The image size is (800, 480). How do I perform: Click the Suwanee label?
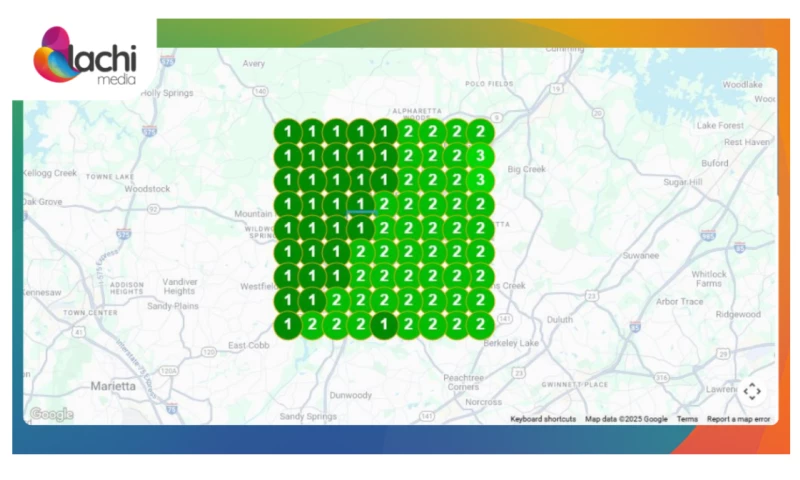coord(641,256)
